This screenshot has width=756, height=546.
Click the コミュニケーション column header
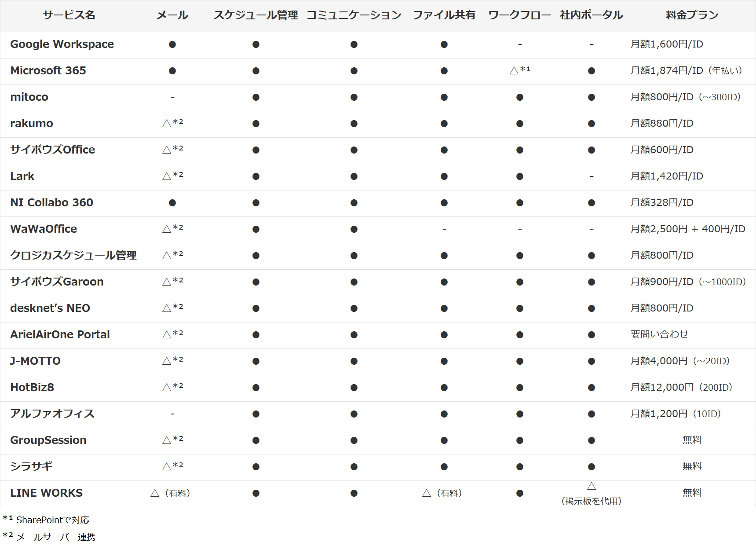click(354, 15)
